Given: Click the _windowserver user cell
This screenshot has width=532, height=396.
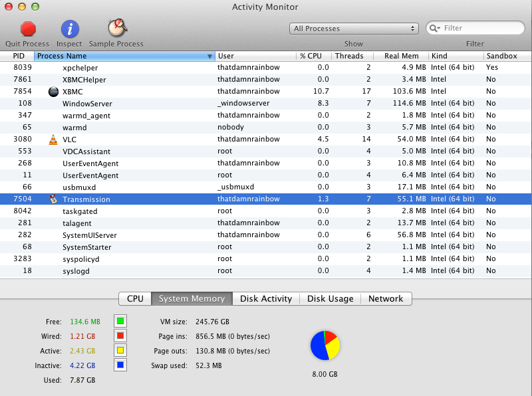Looking at the screenshot, I should coord(243,103).
